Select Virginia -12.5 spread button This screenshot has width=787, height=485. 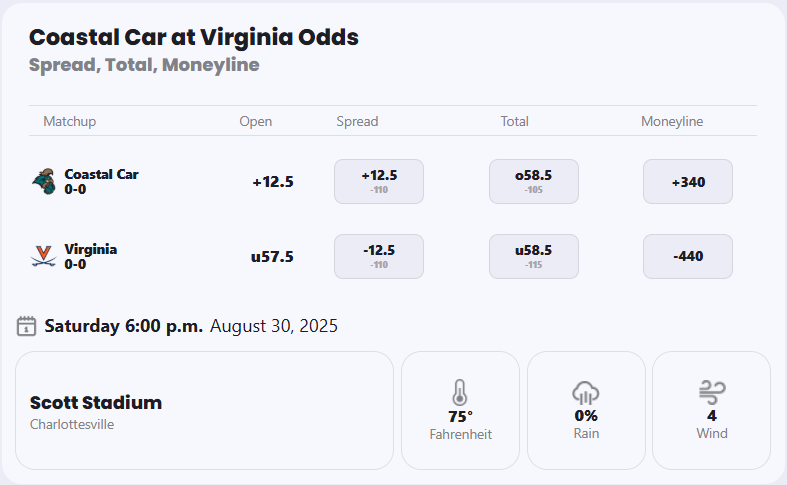tap(379, 256)
